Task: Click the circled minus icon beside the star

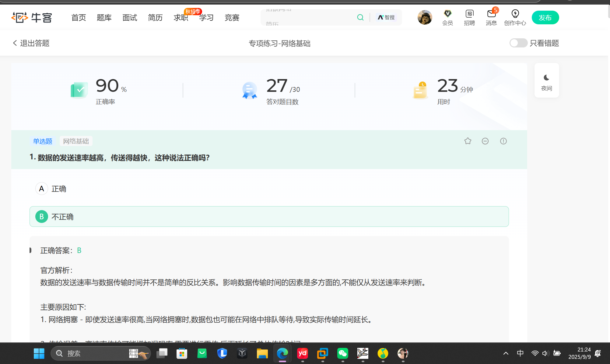Action: click(485, 141)
